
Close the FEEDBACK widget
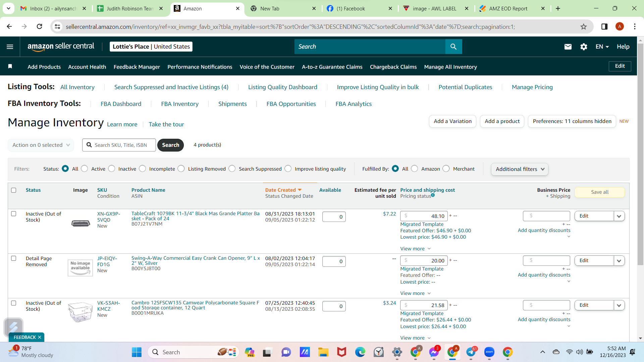(40, 337)
